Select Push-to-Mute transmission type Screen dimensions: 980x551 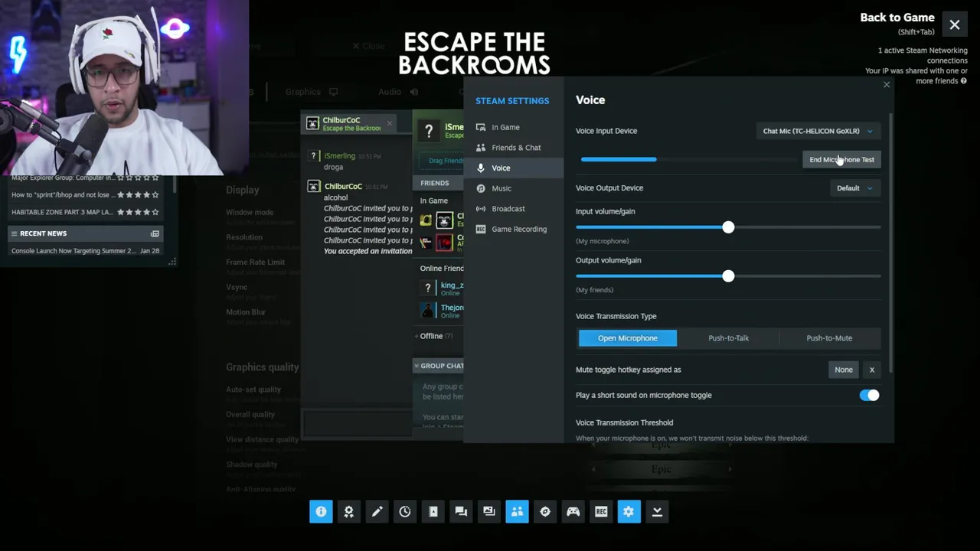point(829,337)
